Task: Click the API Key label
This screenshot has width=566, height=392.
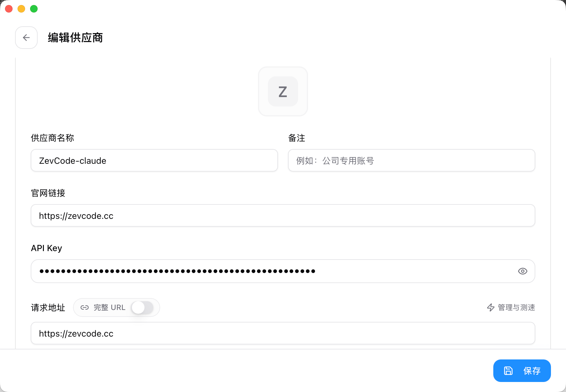Action: tap(46, 248)
